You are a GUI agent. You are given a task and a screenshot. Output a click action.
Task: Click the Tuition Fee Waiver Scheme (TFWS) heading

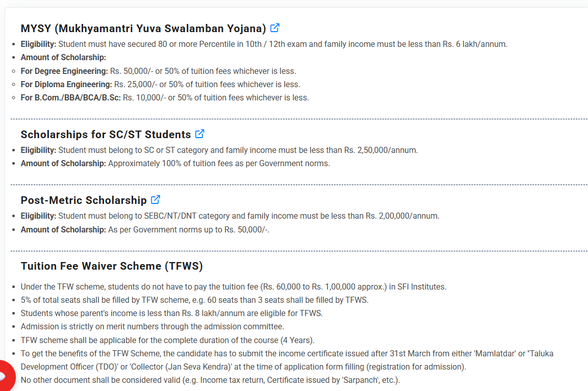click(x=112, y=266)
